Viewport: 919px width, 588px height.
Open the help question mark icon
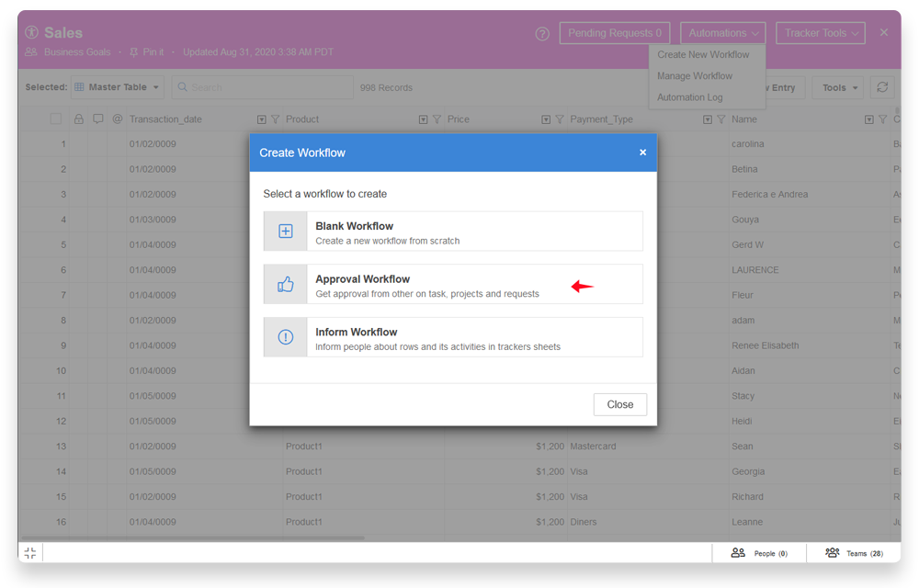pos(542,34)
